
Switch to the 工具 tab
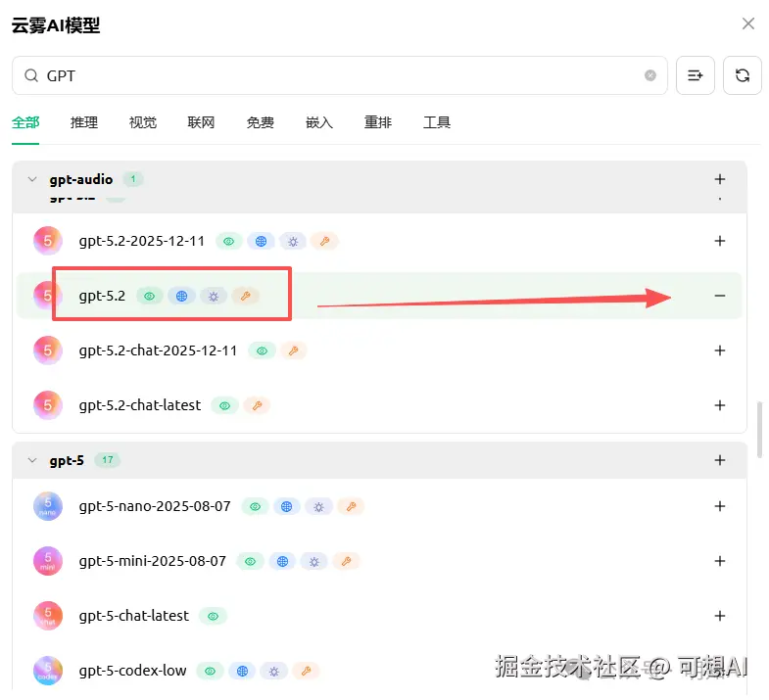(437, 122)
